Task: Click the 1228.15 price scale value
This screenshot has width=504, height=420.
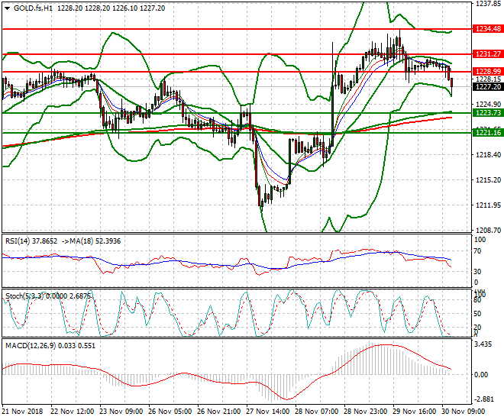Action: point(488,79)
